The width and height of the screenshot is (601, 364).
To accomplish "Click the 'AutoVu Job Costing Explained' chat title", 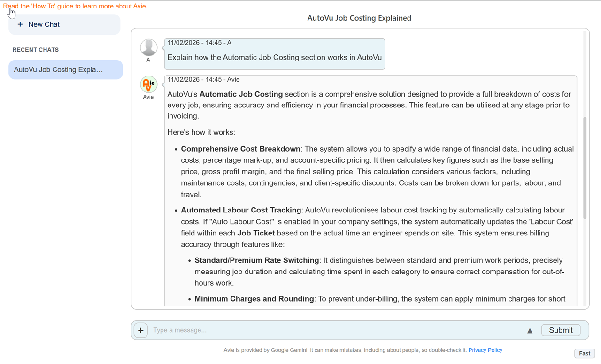I will coord(359,18).
